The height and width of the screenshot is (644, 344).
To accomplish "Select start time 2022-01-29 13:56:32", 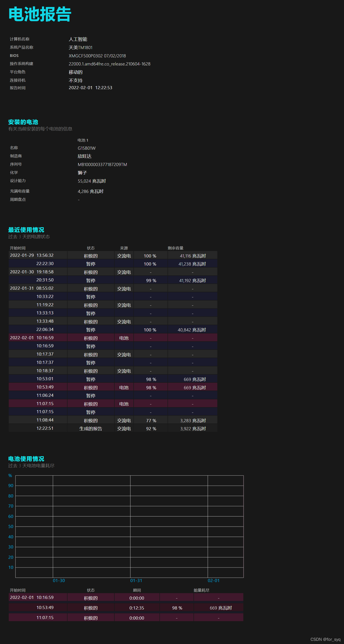I will (32, 255).
